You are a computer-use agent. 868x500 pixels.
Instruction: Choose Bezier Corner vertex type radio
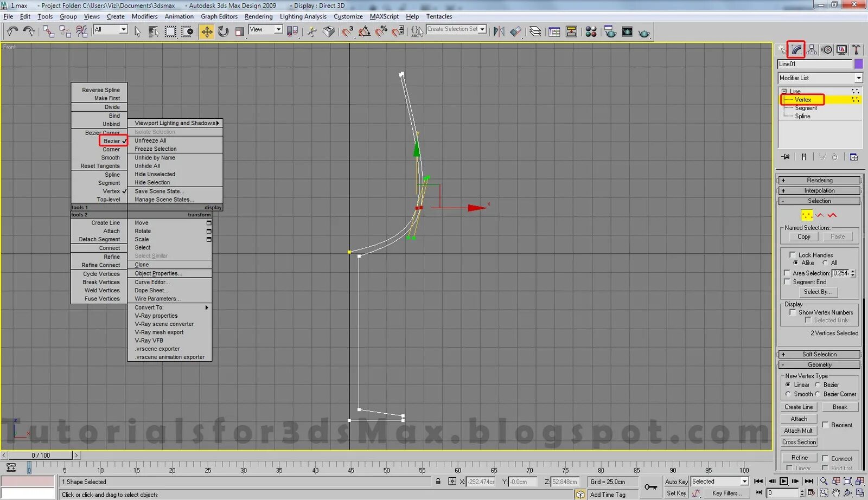[817, 394]
